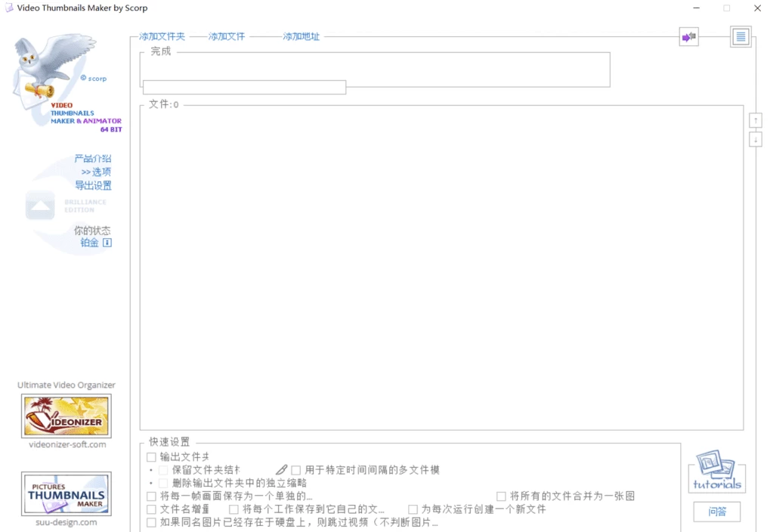
Task: Toggle the 文件名增量 checkbox
Action: (x=150, y=509)
